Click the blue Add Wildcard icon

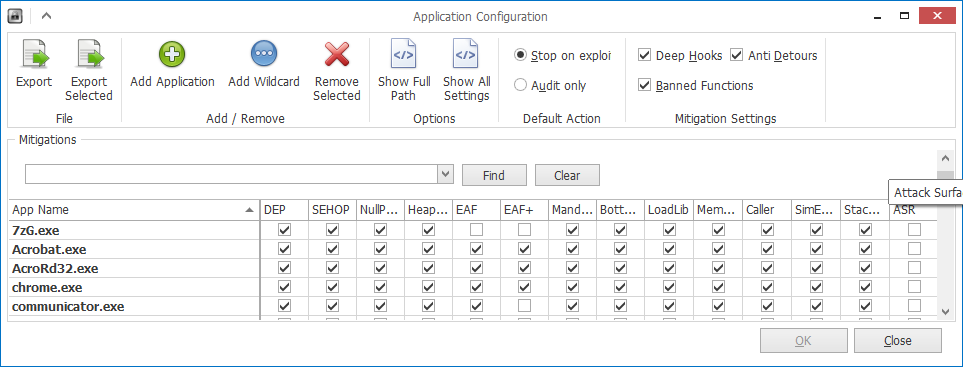click(x=264, y=54)
